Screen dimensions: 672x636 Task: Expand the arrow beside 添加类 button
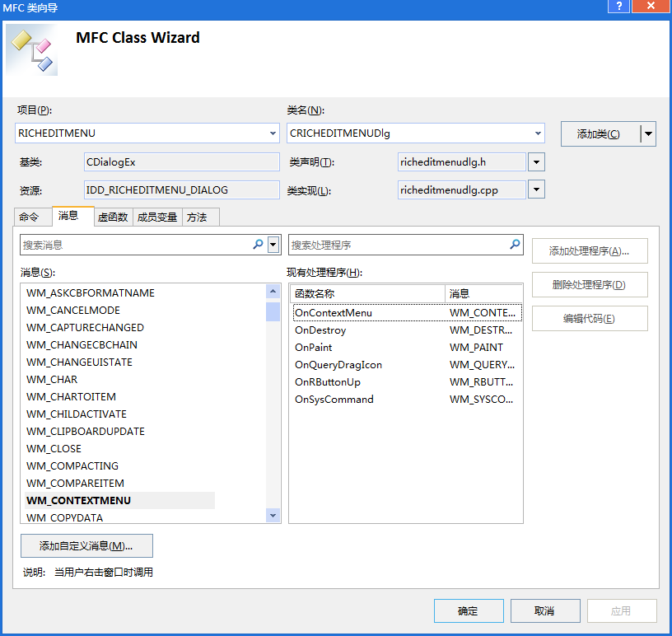pyautogui.click(x=648, y=133)
